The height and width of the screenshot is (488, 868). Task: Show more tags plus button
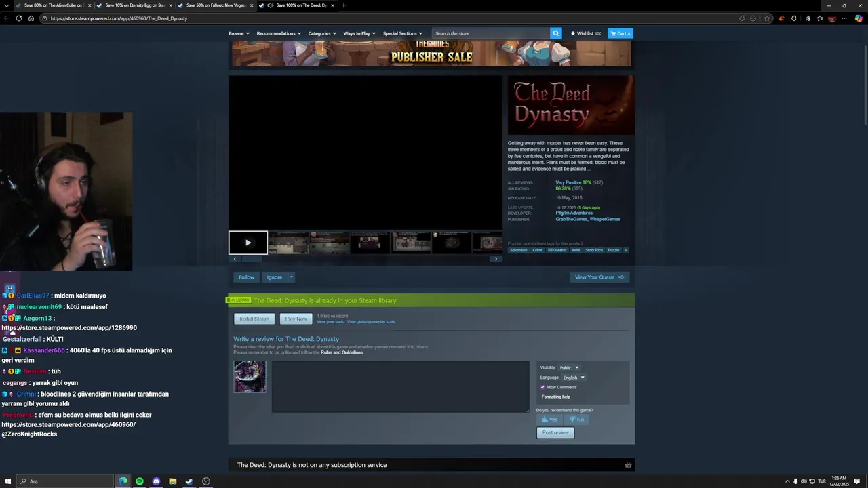click(x=625, y=250)
